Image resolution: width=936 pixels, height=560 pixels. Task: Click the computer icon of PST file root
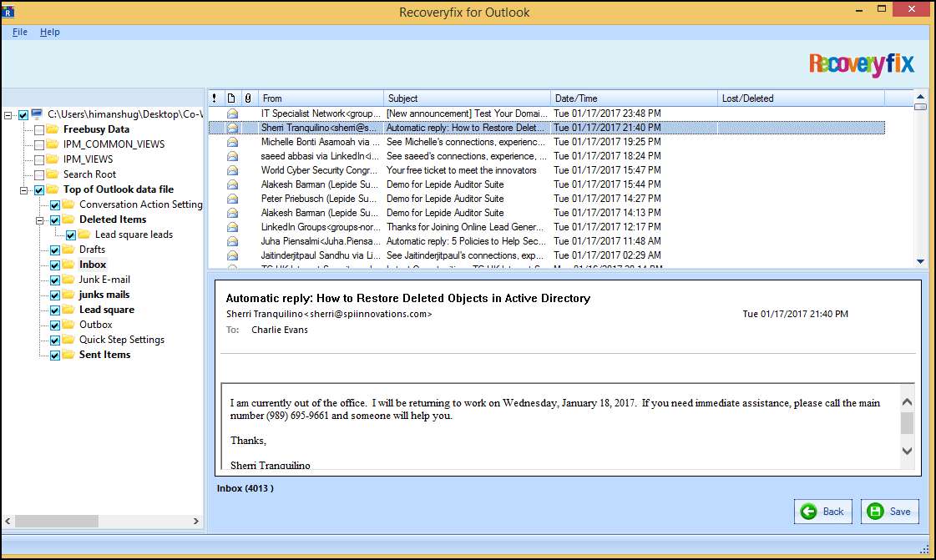[37, 114]
